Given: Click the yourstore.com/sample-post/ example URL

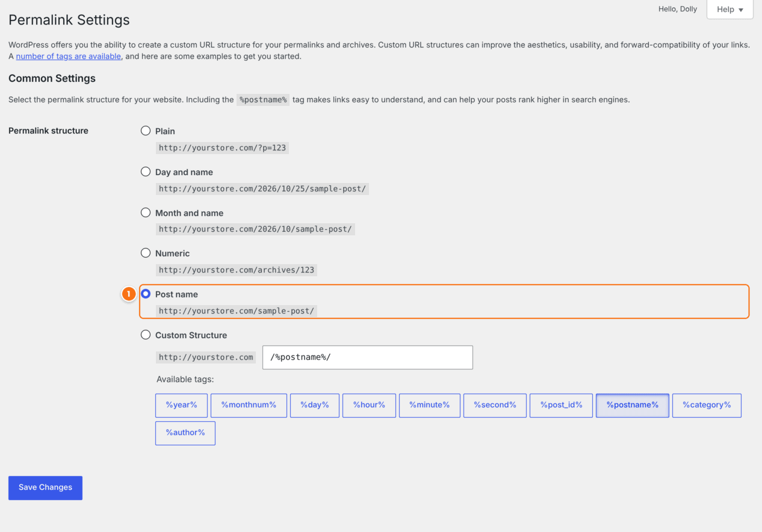Looking at the screenshot, I should (x=237, y=311).
